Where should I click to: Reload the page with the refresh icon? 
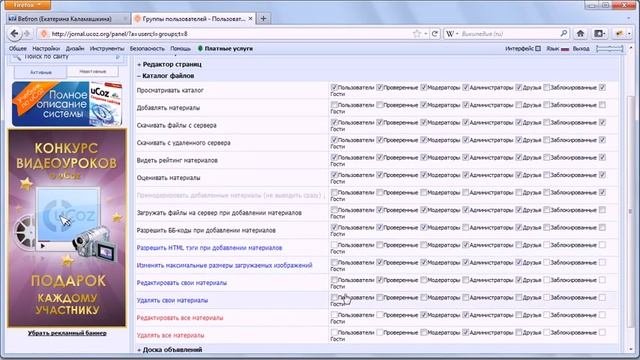435,33
